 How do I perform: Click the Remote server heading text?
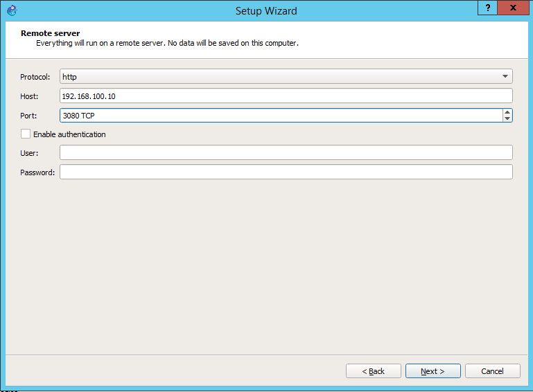pos(51,33)
